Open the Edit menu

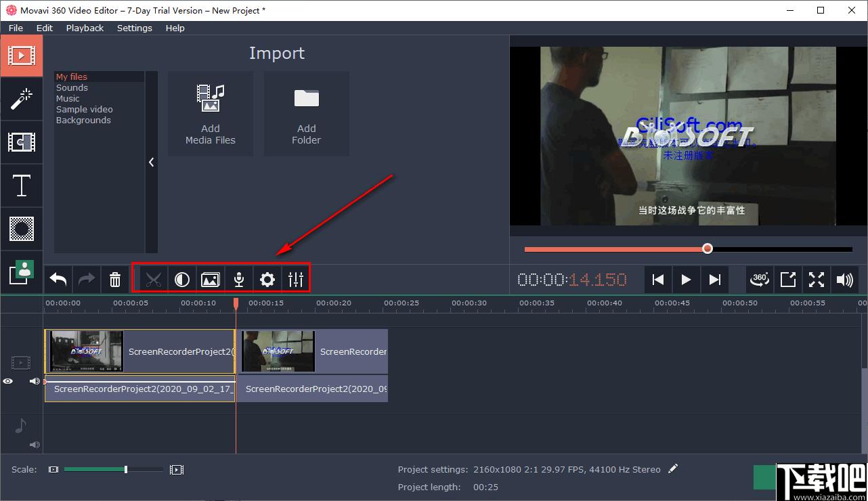click(45, 28)
